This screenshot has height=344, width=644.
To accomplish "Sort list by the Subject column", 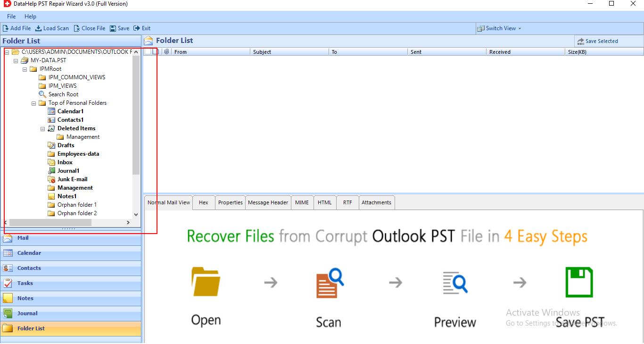I will [289, 52].
